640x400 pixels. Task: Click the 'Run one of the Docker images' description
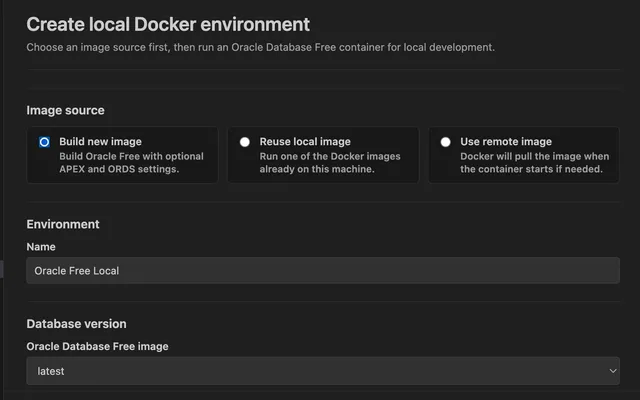(330, 162)
